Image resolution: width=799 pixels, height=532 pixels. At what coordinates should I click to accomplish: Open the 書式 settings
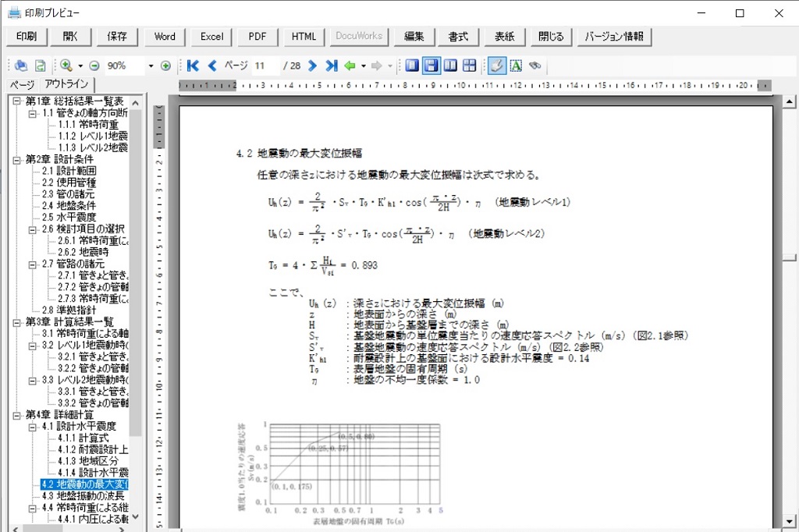pyautogui.click(x=458, y=37)
